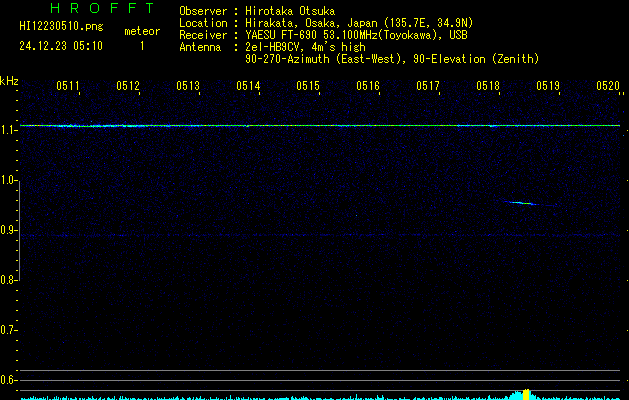The image size is (629, 400).
Task: Click the meteor echo streak near 0518
Action: click(x=521, y=203)
